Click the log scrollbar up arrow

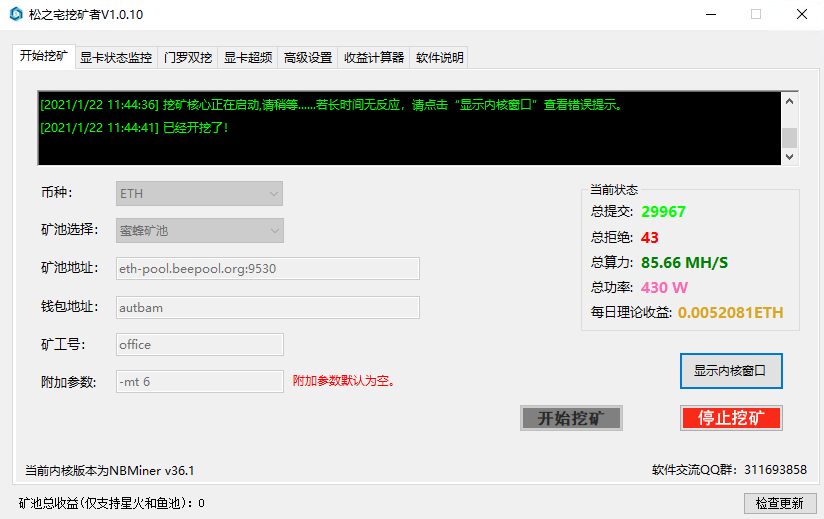(789, 101)
